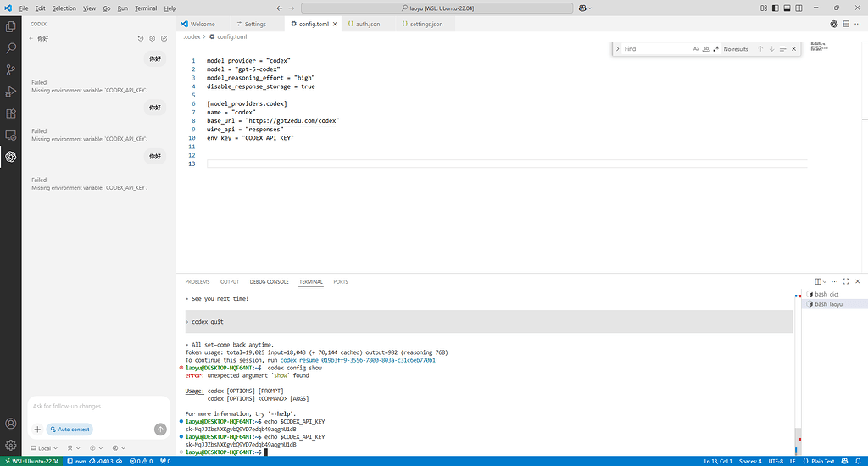868x466 pixels.
Task: Go to next find match
Action: [x=771, y=48]
